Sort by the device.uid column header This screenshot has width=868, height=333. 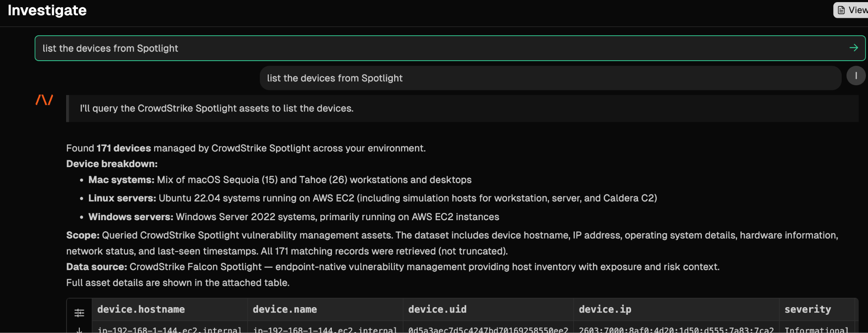[x=437, y=309]
